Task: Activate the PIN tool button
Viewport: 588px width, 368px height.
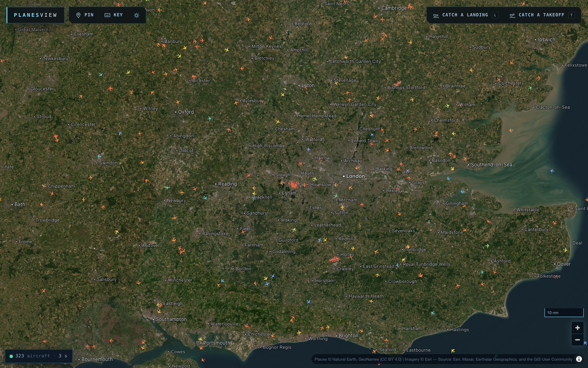Action: 85,15
